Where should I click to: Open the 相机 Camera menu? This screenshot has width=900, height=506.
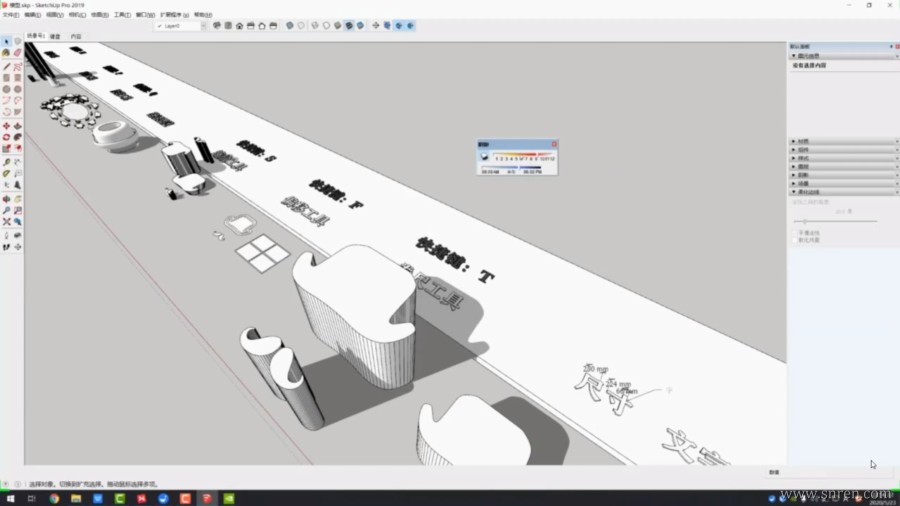77,14
